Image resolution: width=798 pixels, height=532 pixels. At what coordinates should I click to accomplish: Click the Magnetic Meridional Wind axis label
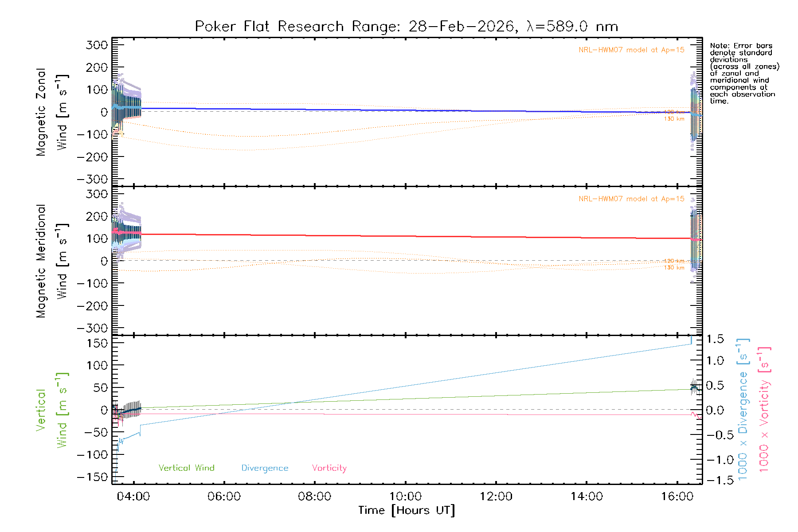pyautogui.click(x=51, y=261)
